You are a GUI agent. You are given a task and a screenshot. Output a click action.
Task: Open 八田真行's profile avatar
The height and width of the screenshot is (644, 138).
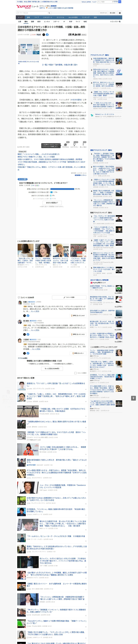tap(20, 340)
